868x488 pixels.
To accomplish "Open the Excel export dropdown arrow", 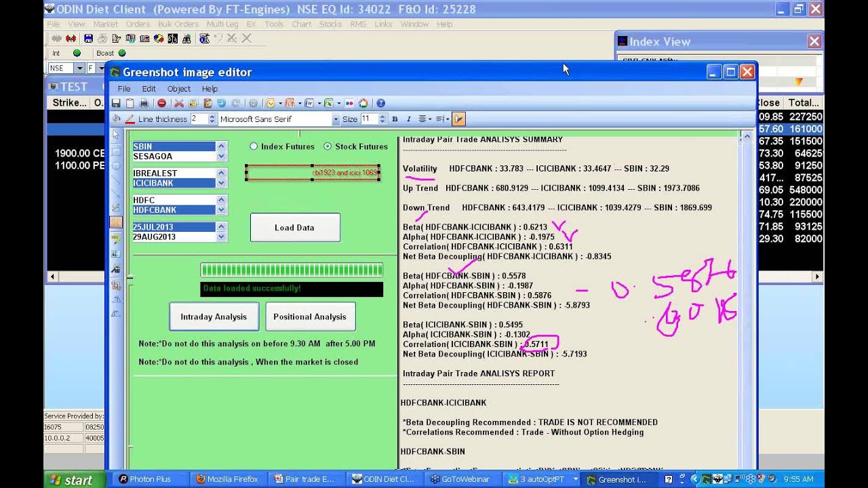I will click(x=339, y=104).
